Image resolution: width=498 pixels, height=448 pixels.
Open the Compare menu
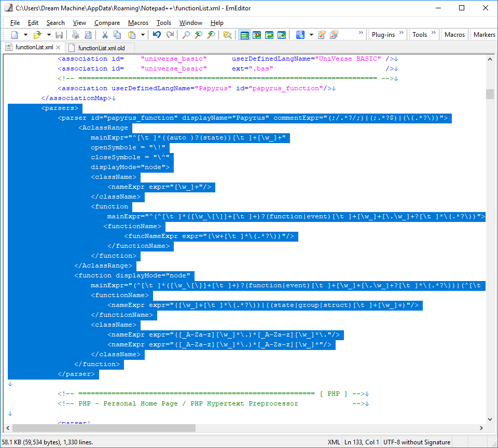coord(107,23)
